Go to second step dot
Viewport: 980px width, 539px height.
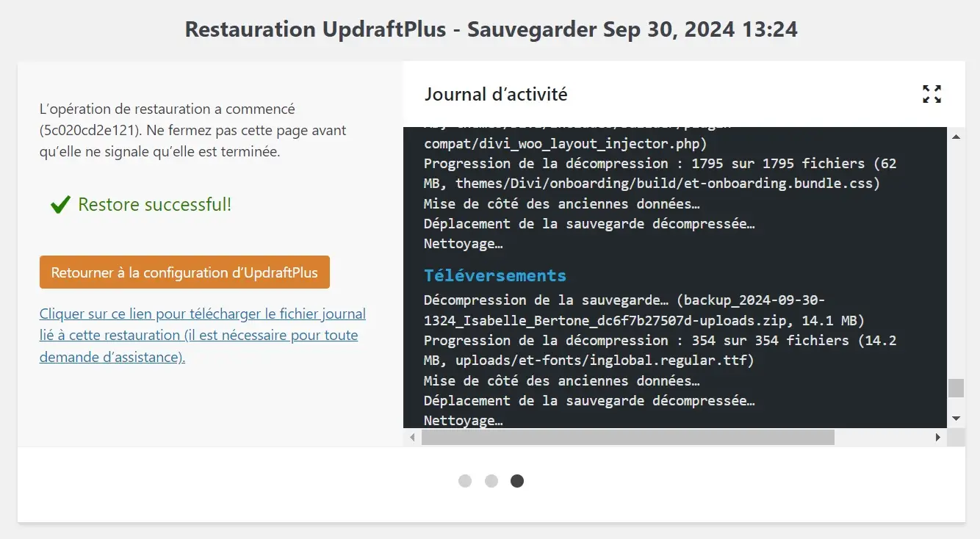491,481
